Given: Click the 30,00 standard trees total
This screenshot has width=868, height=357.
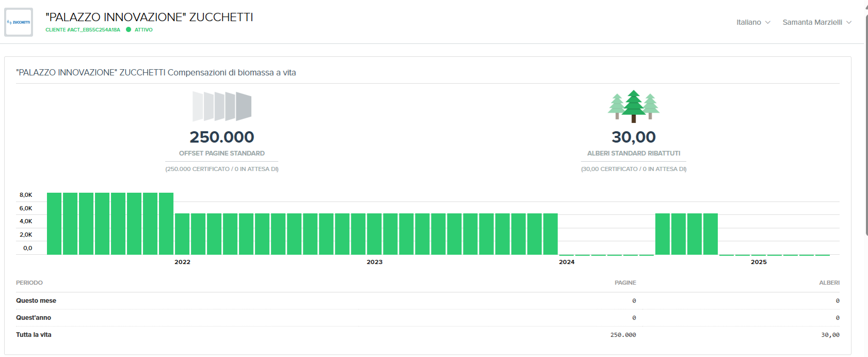Looking at the screenshot, I should point(633,137).
